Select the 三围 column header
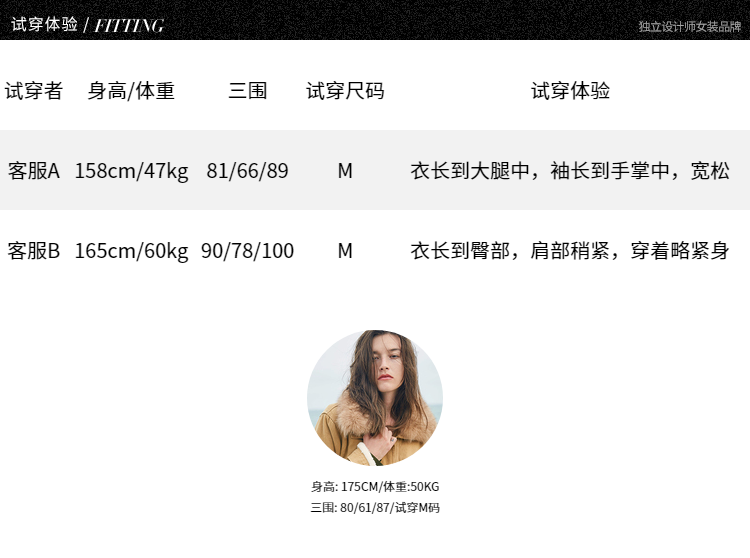Screen dimensions: 750x558 coord(247,91)
